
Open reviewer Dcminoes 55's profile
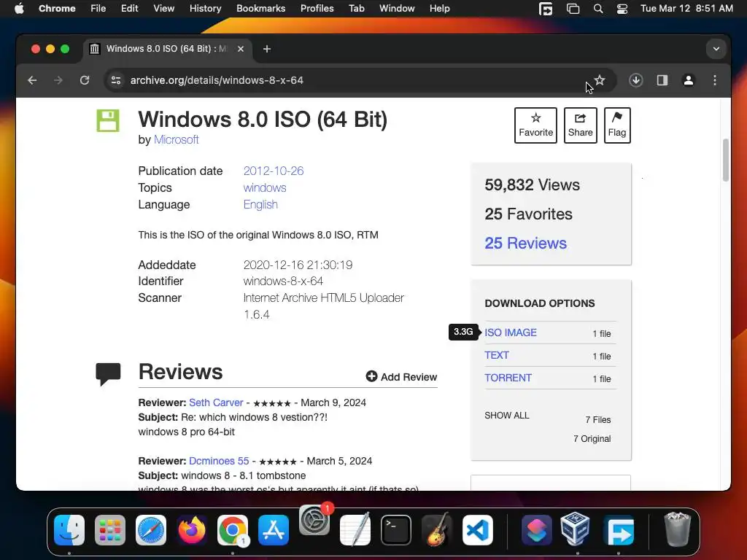coord(219,461)
